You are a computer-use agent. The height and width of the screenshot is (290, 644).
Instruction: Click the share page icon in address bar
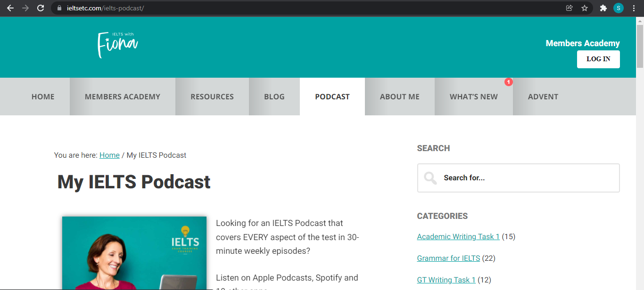coord(569,8)
